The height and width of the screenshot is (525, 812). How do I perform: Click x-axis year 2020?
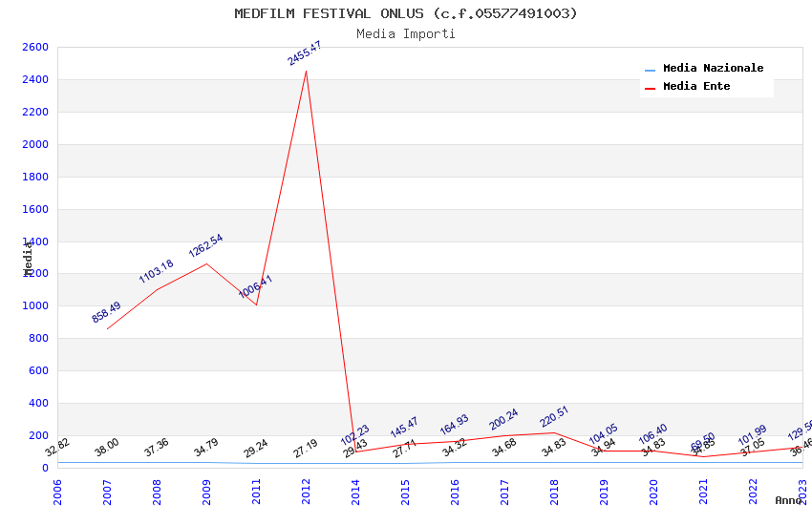tap(653, 492)
